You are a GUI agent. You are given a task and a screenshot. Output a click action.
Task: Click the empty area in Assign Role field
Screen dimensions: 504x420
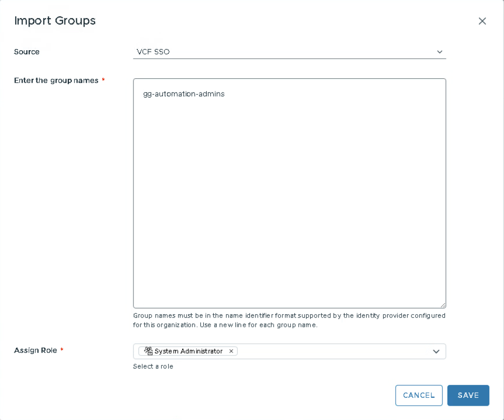coord(335,351)
